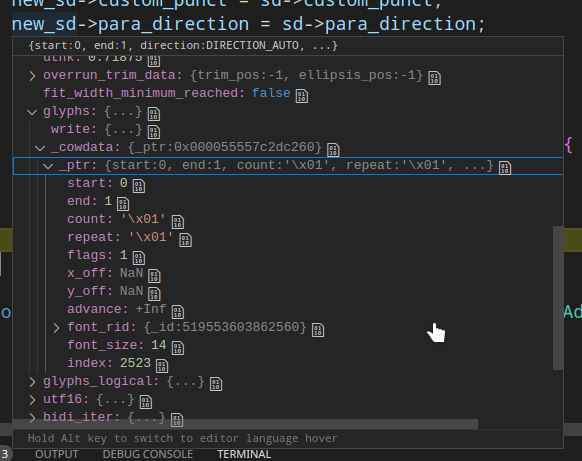The width and height of the screenshot is (582, 461).
Task: View binary data icon beside start
Action: click(139, 186)
